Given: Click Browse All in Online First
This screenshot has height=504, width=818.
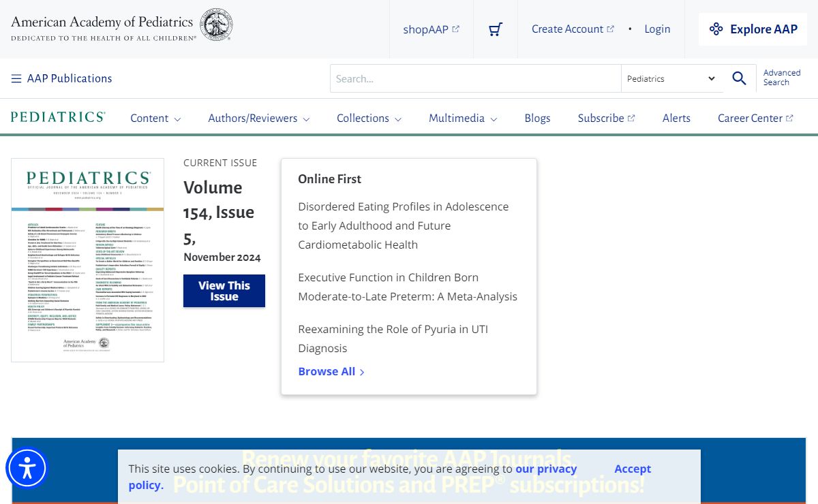Looking at the screenshot, I should click(331, 371).
